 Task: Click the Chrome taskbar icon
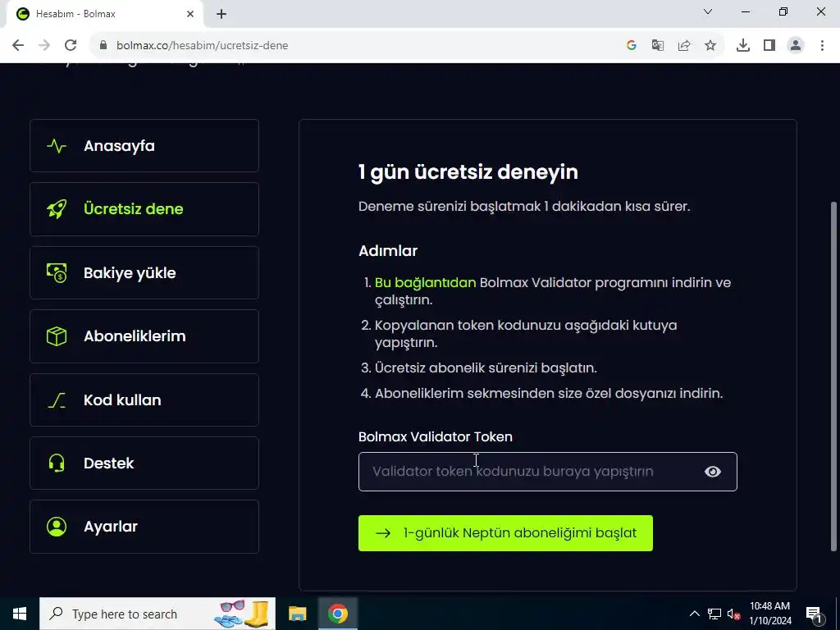337,614
